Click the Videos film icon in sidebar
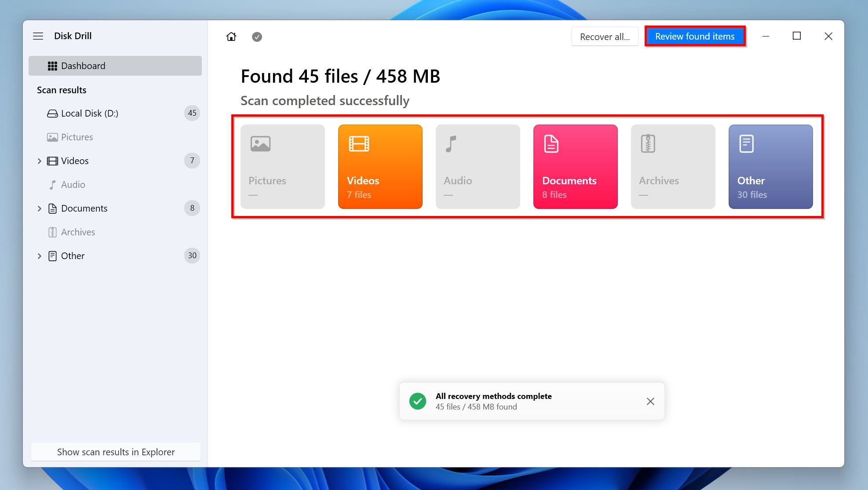 52,161
